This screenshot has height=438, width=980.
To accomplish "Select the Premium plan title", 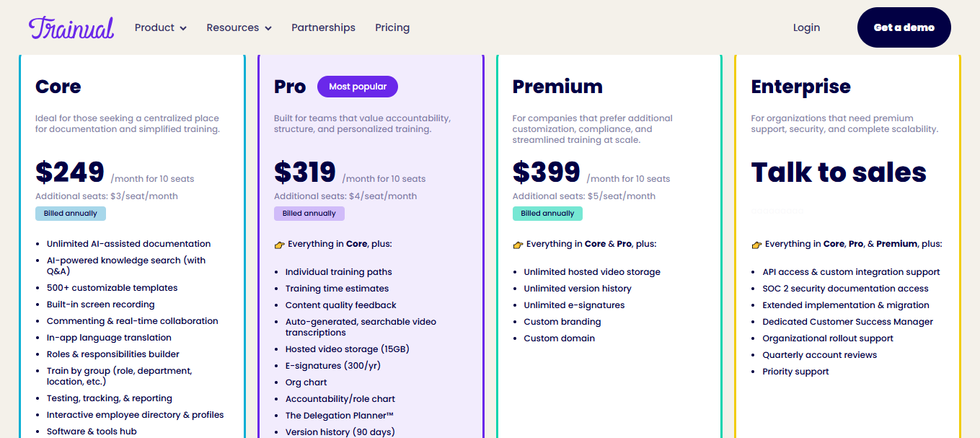I will (x=557, y=87).
